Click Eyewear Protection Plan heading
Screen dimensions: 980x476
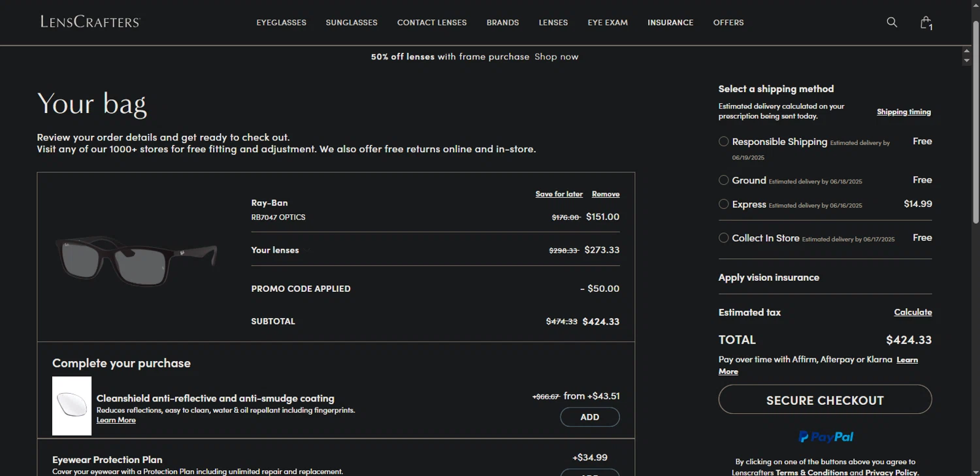click(107, 460)
